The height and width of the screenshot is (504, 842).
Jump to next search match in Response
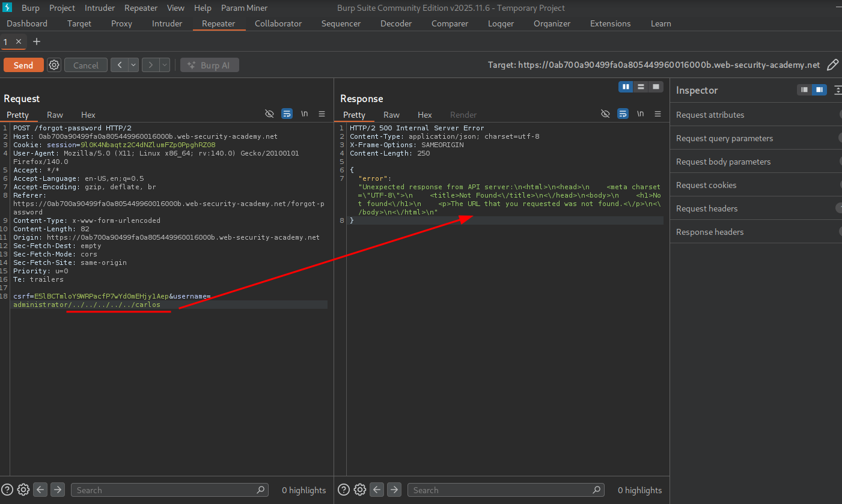click(x=394, y=490)
